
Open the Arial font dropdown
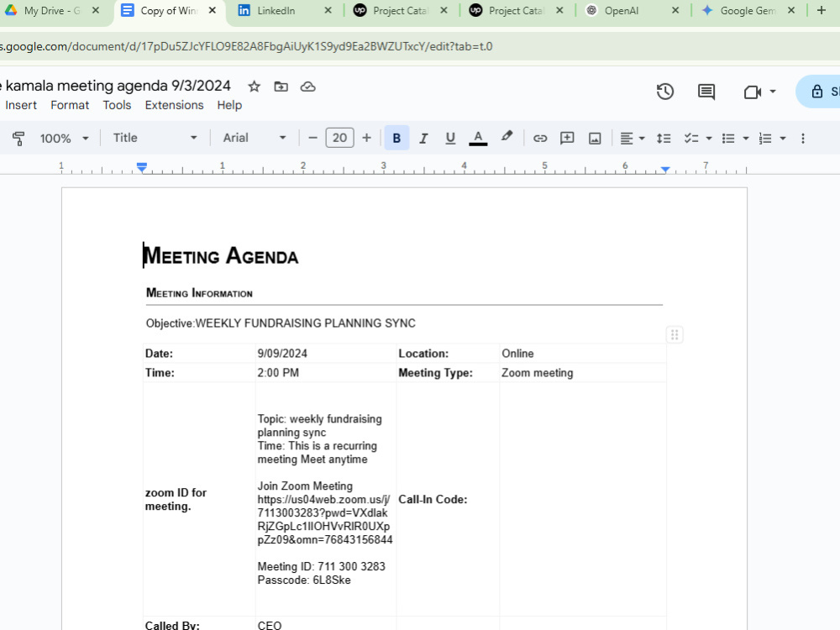click(254, 139)
